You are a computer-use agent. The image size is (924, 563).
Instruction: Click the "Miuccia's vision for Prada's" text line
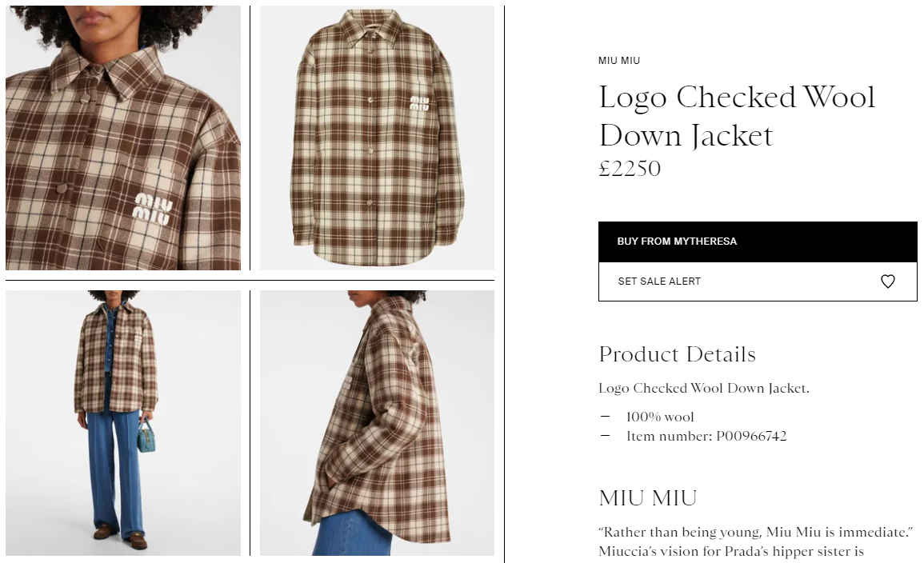click(x=730, y=551)
